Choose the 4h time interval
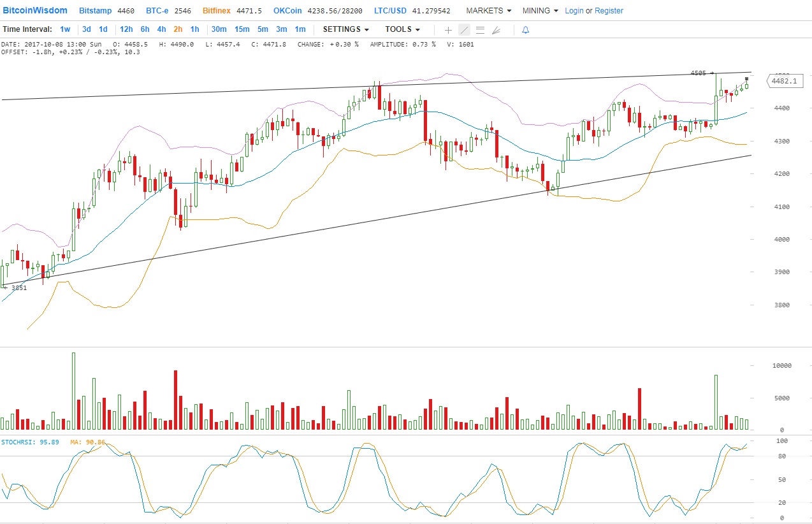The image size is (812, 524). click(161, 29)
